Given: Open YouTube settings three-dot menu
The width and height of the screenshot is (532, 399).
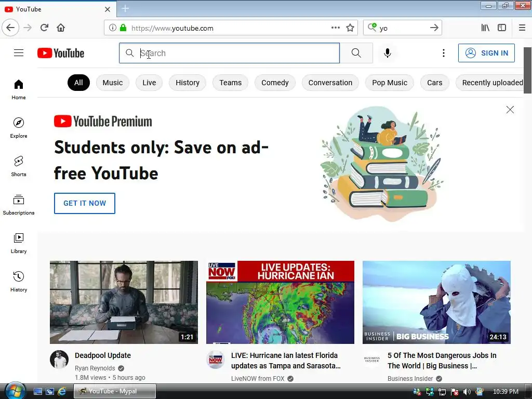Looking at the screenshot, I should [x=444, y=53].
